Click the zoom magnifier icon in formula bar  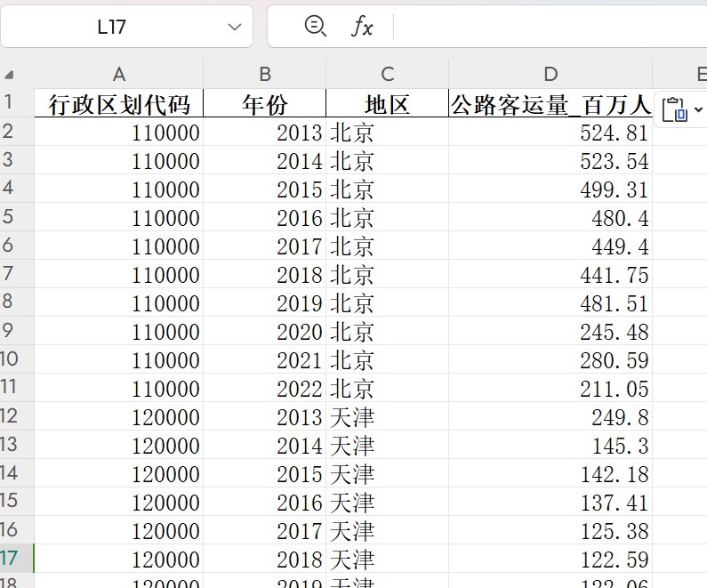click(315, 26)
